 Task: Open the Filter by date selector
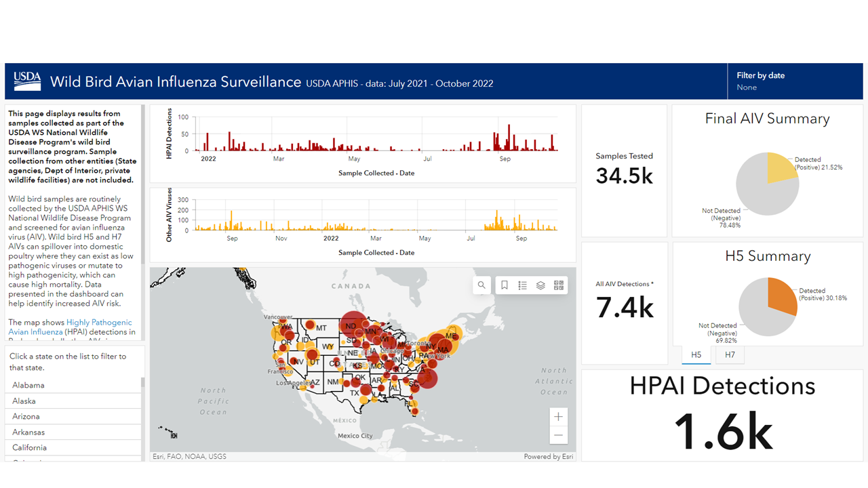tap(793, 81)
